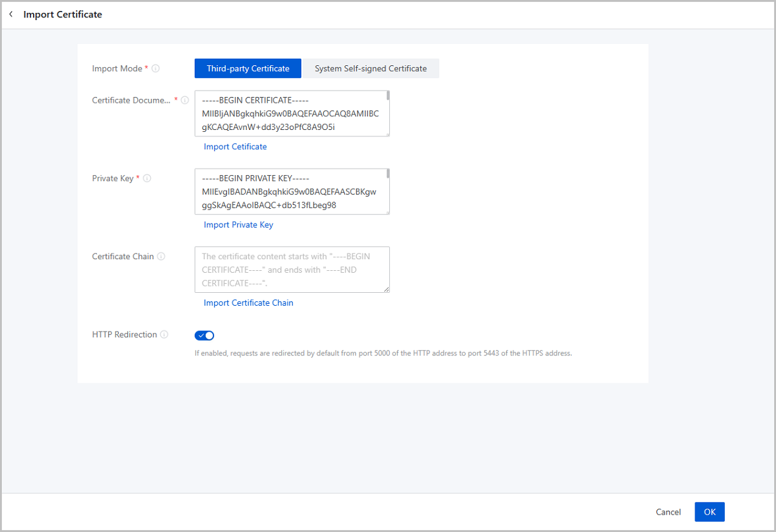Click the Import Cetificate link
The image size is (776, 532).
[x=235, y=147]
